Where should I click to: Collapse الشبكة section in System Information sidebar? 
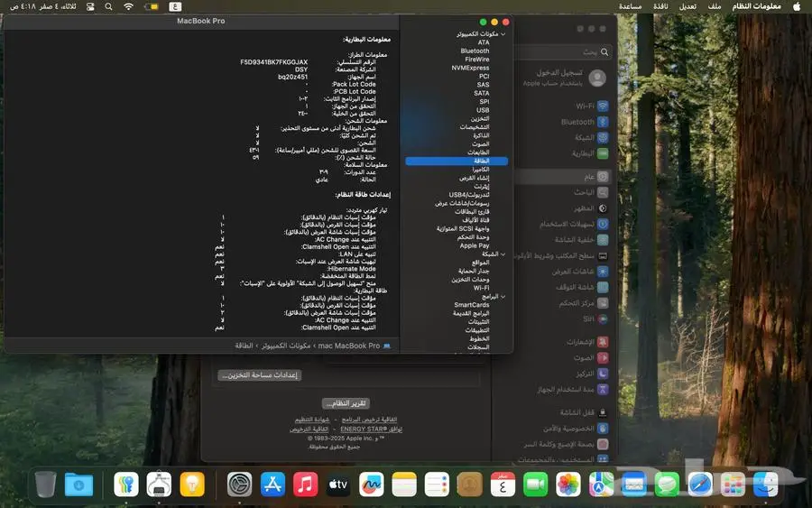click(x=503, y=254)
